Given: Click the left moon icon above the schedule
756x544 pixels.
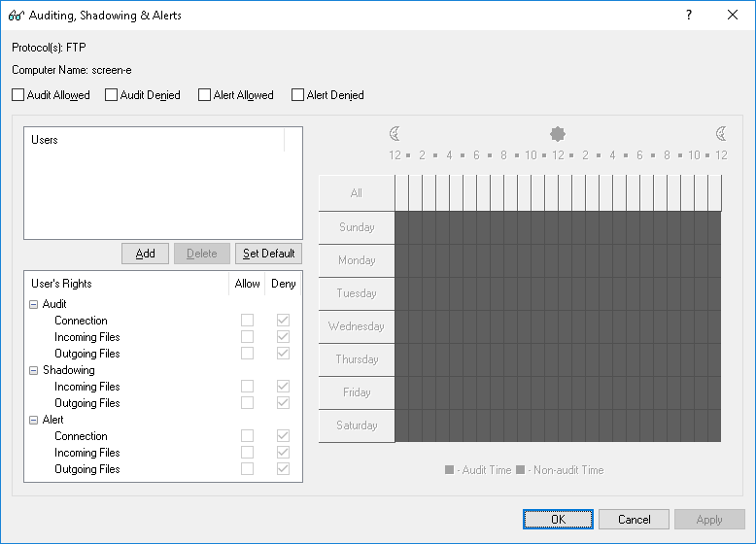Looking at the screenshot, I should tap(395, 134).
